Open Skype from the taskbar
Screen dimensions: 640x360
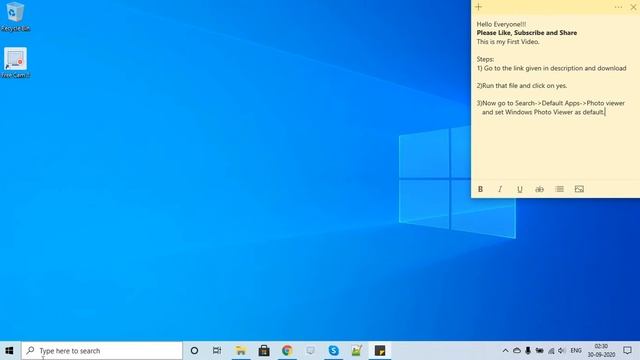pos(333,351)
